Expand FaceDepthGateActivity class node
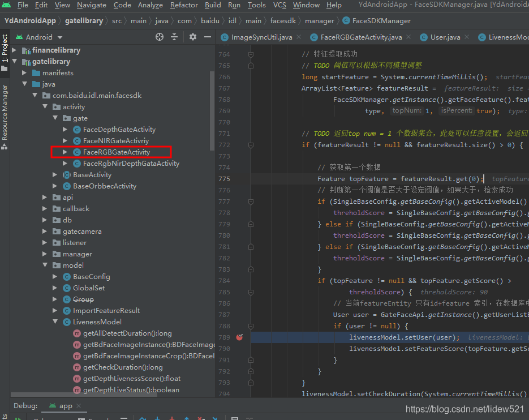Viewport: 529px width, 420px height. pos(65,129)
